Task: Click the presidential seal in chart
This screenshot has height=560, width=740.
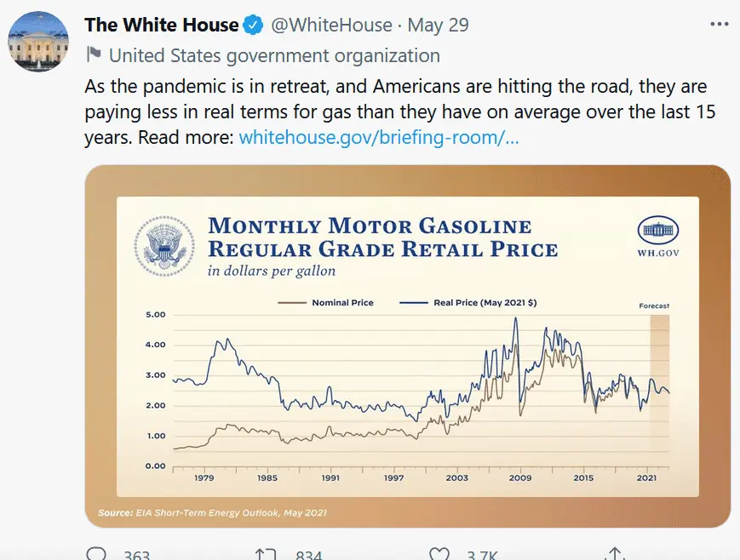Action: pyautogui.click(x=164, y=247)
